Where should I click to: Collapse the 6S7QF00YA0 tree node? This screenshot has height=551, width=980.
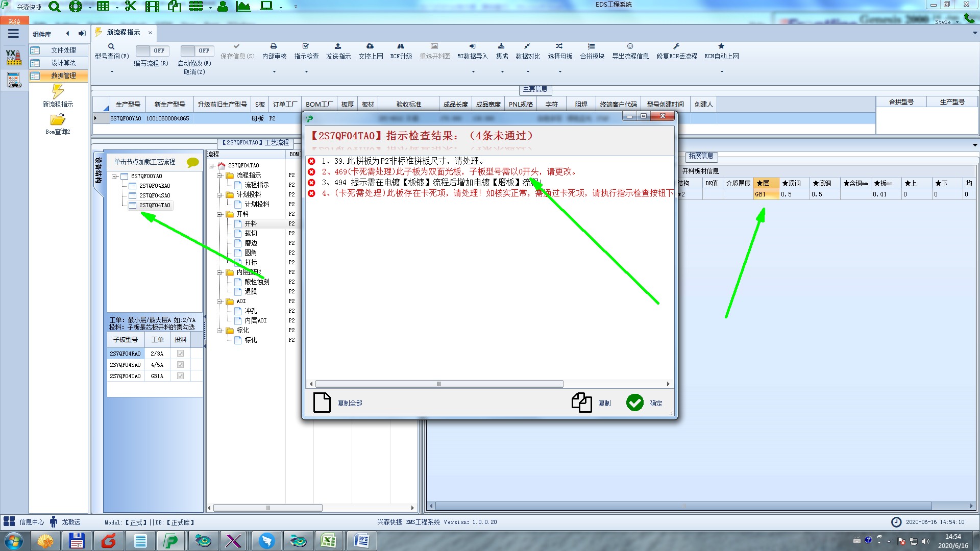(x=115, y=177)
